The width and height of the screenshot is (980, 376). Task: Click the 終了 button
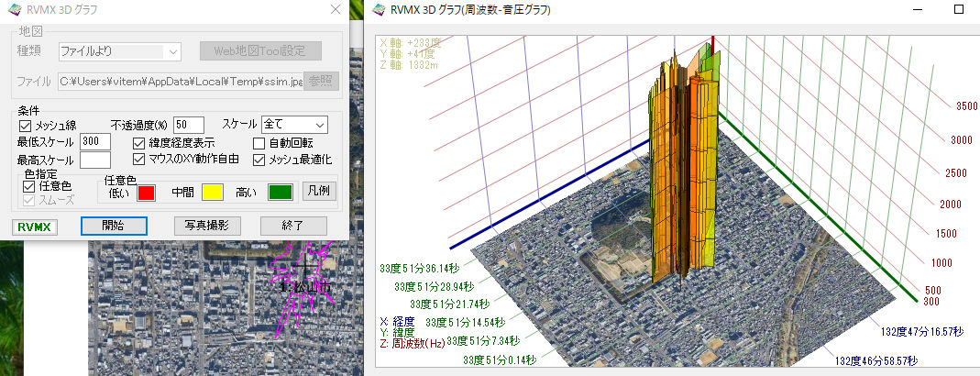coord(293,226)
